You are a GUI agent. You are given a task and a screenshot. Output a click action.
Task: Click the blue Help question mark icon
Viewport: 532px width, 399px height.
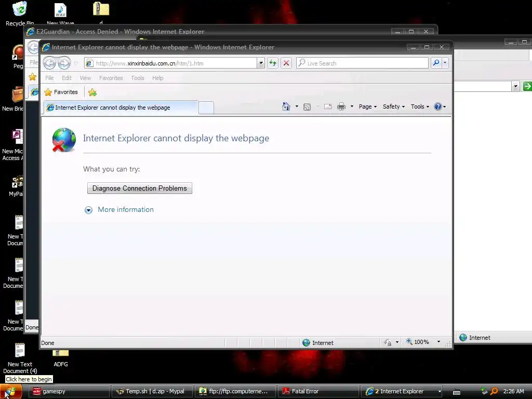coord(437,107)
